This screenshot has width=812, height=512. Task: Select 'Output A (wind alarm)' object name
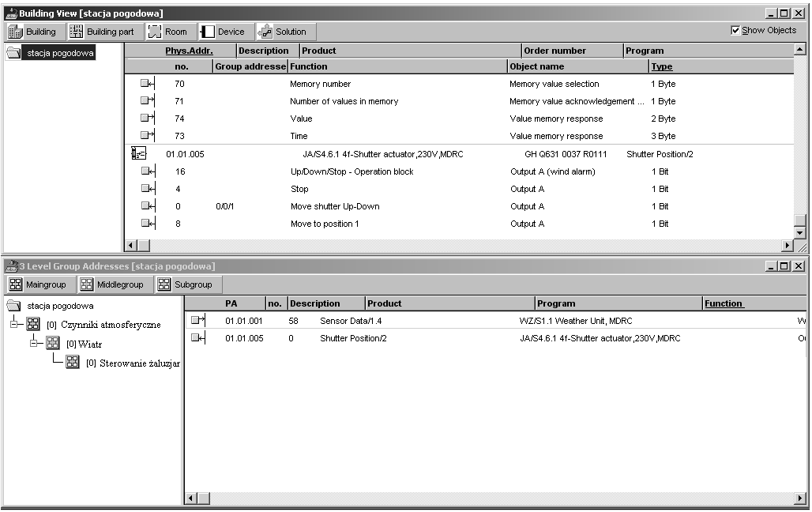[553, 171]
